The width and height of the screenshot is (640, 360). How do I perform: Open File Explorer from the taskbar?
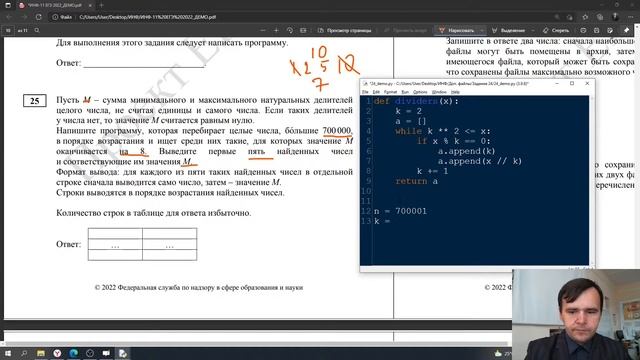40,353
